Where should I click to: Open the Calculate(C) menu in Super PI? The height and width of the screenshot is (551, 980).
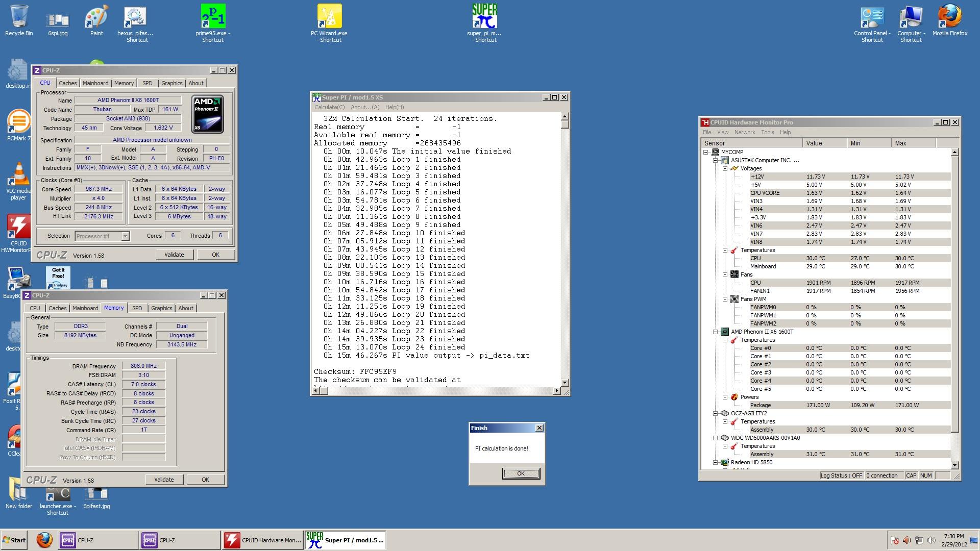tap(329, 107)
